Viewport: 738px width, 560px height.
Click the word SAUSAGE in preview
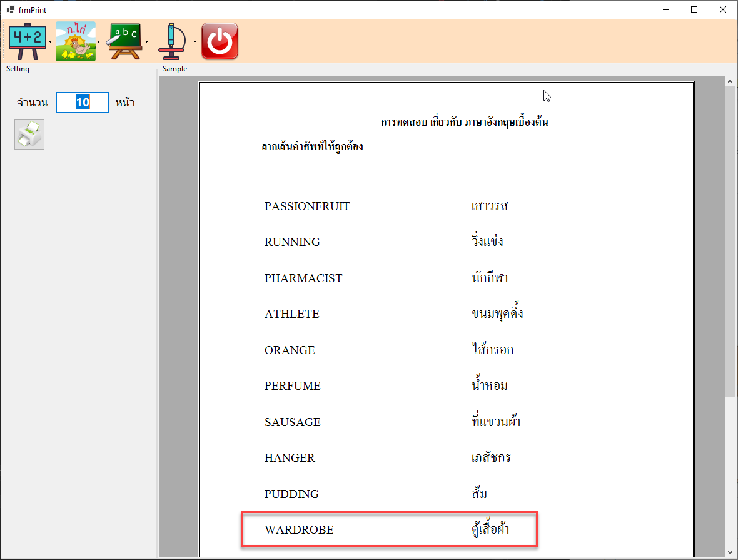(x=292, y=422)
